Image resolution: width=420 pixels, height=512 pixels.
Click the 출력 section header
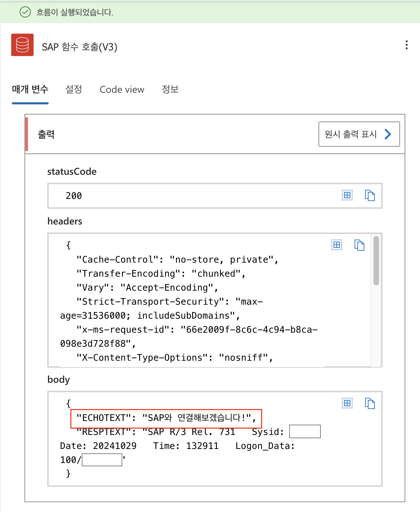click(x=46, y=134)
